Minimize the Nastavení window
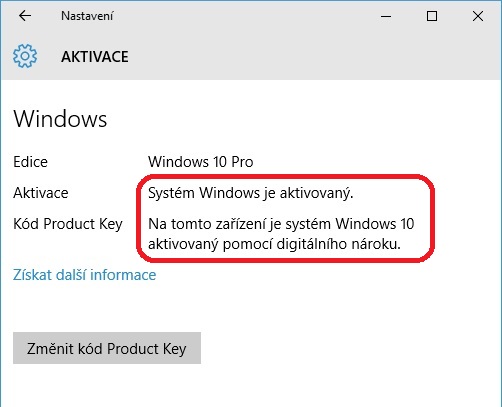The width and height of the screenshot is (502, 407). pos(386,16)
